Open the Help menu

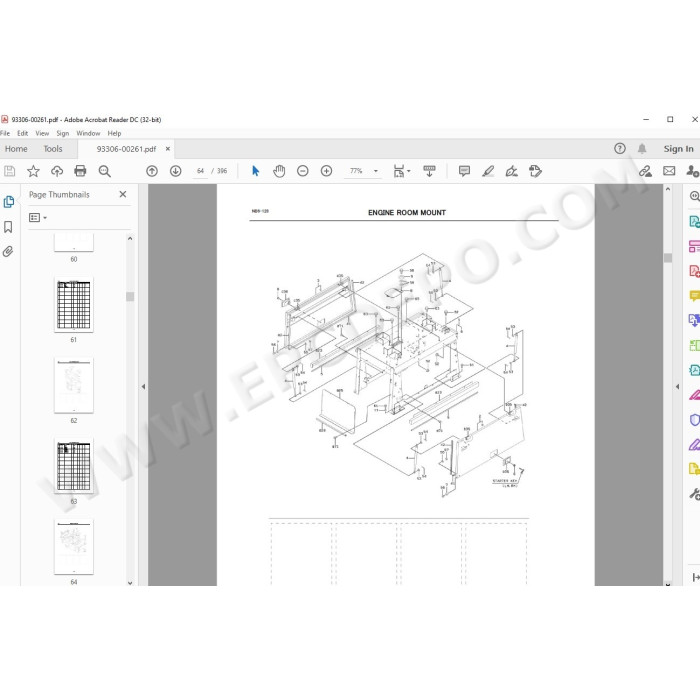click(114, 133)
